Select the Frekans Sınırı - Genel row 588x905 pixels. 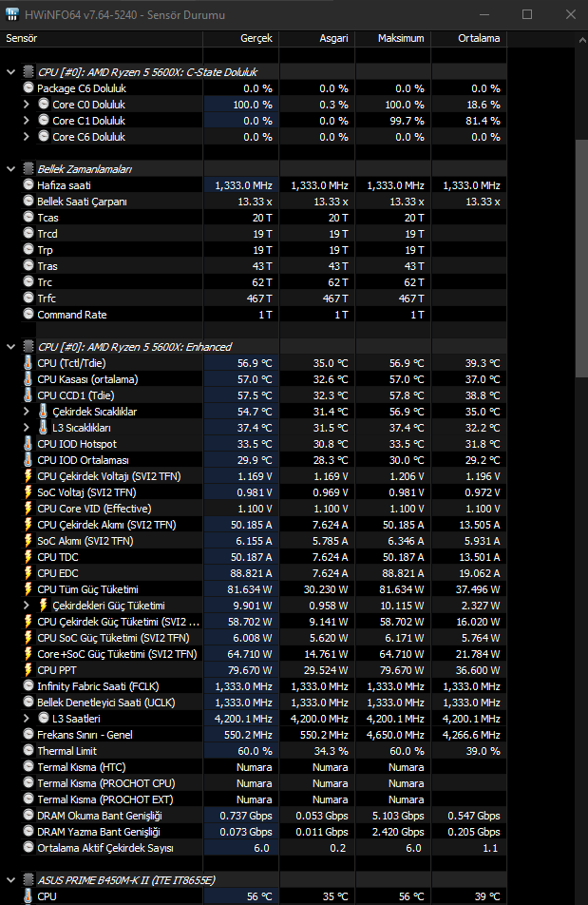click(254, 734)
